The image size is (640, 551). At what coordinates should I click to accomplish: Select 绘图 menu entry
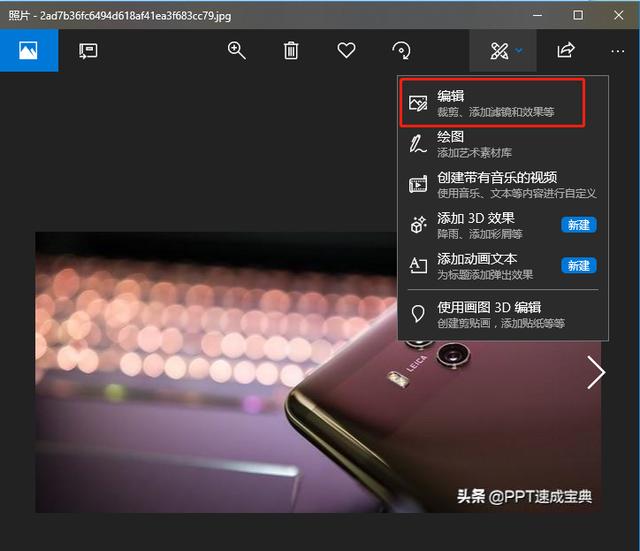[503, 144]
